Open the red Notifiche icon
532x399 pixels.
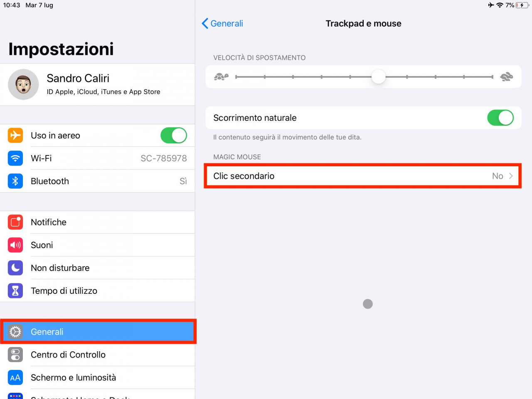pos(15,222)
